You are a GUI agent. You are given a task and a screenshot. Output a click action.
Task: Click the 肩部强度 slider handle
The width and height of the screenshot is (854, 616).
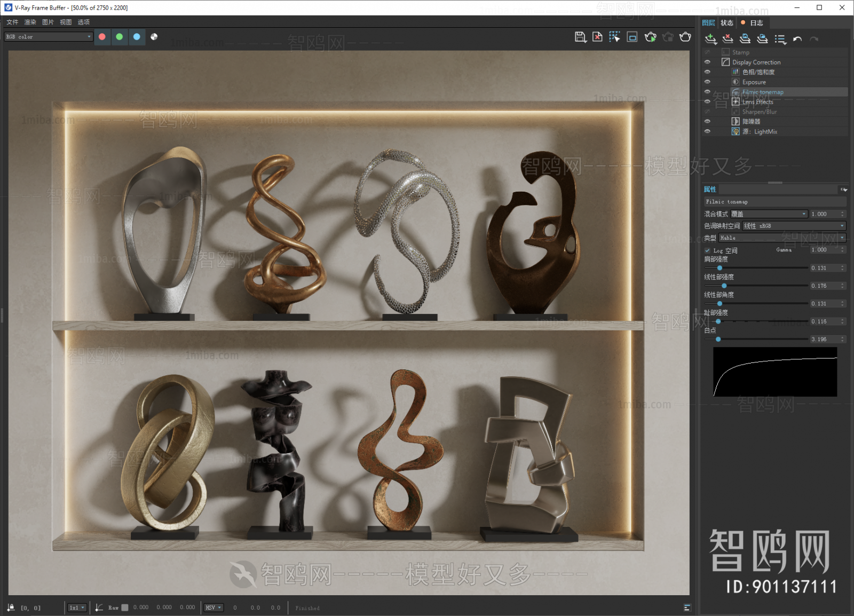[719, 268]
